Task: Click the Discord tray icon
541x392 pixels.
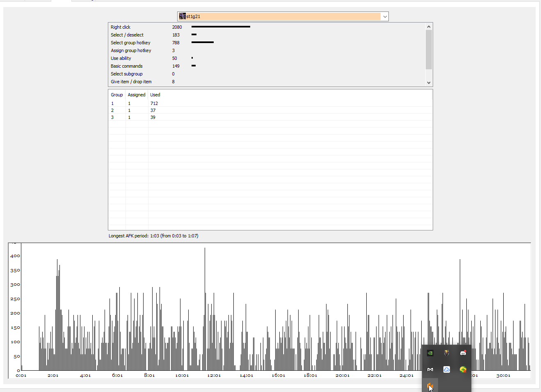Action: (463, 353)
